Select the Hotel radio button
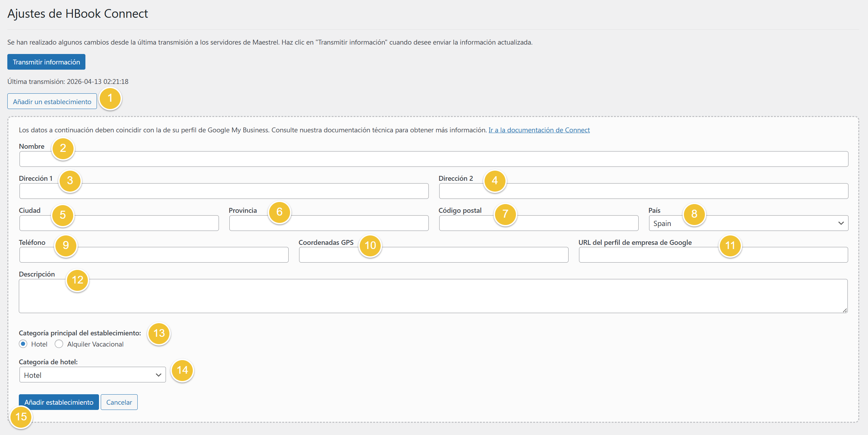Viewport: 868px width, 435px height. pyautogui.click(x=23, y=344)
